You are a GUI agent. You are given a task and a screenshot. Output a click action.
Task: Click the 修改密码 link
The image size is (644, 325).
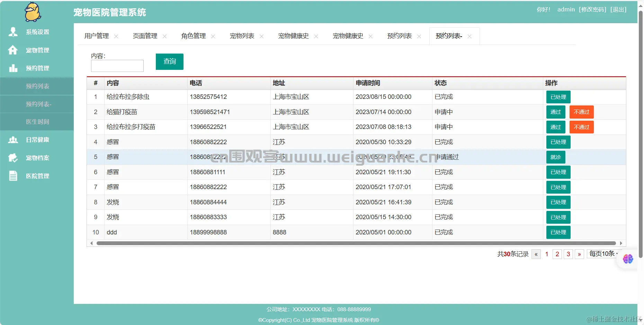592,9
